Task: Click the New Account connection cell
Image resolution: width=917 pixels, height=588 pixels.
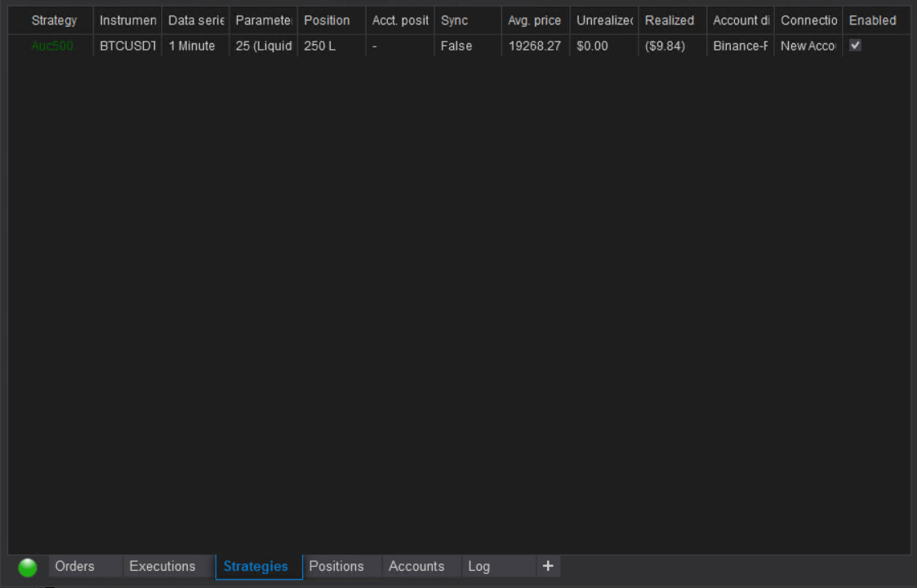Action: [808, 46]
